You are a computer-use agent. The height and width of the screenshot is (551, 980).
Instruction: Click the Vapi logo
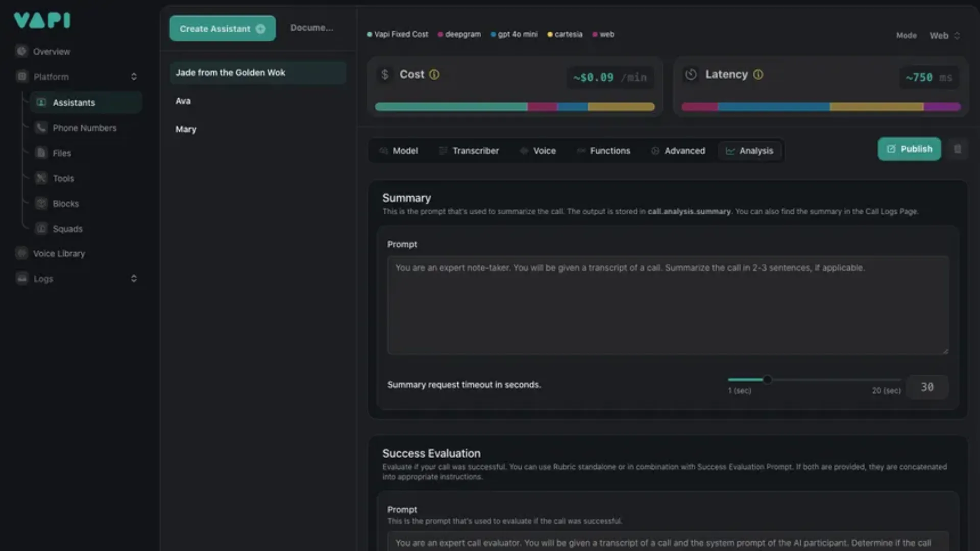pyautogui.click(x=42, y=20)
